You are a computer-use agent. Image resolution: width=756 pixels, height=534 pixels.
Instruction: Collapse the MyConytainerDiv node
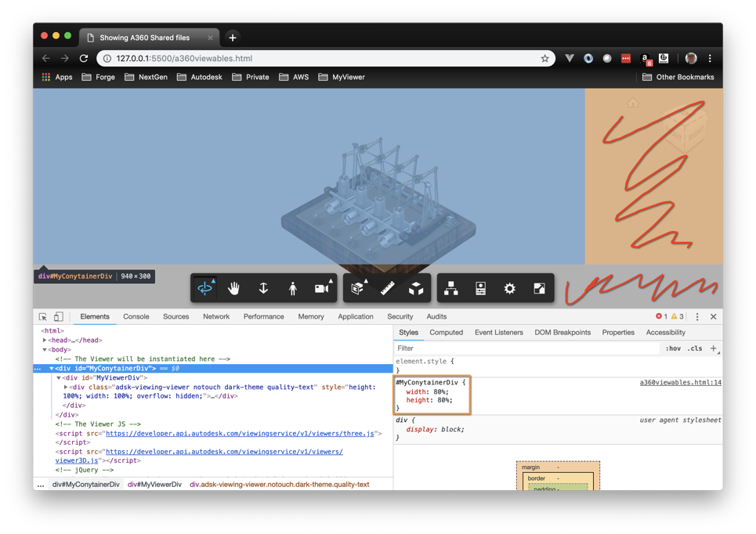coord(52,368)
